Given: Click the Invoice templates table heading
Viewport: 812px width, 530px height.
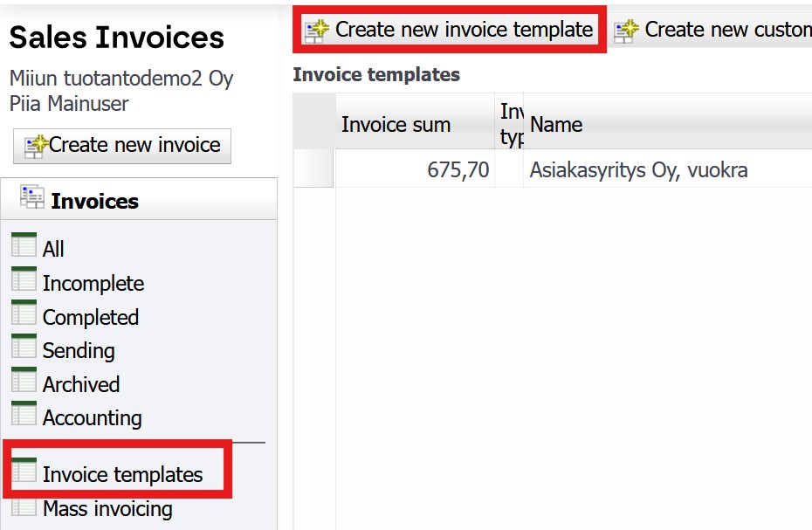Looking at the screenshot, I should click(376, 74).
